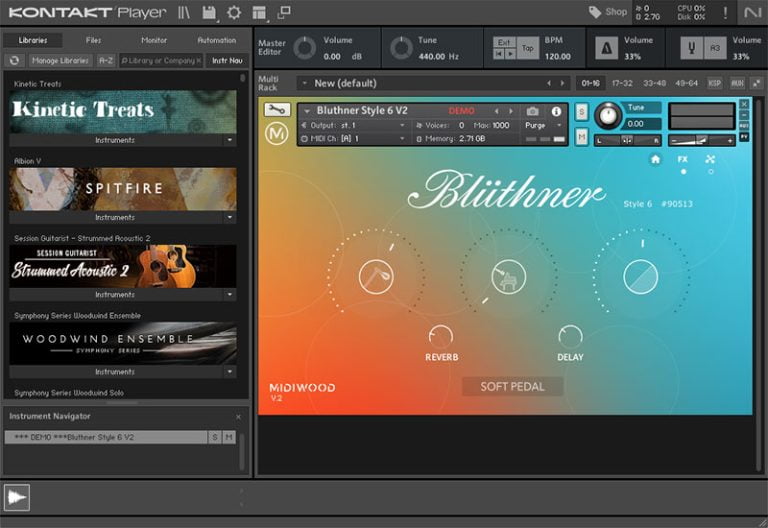Open the Albion V Instruments dropdown arrow
Image resolution: width=768 pixels, height=528 pixels.
tap(230, 217)
